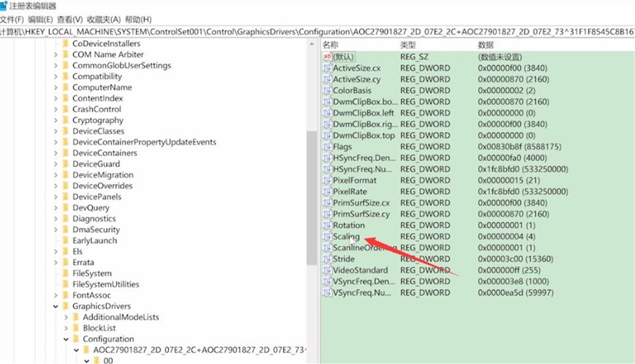The height and width of the screenshot is (364, 635).
Task: Select the HSyncFreq.Den... value icon
Action: click(327, 158)
